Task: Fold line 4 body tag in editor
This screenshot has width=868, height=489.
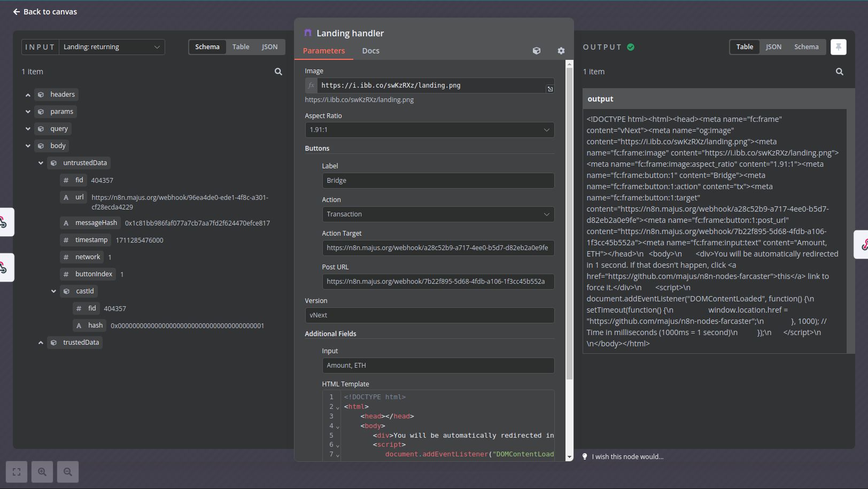Action: pos(337,426)
